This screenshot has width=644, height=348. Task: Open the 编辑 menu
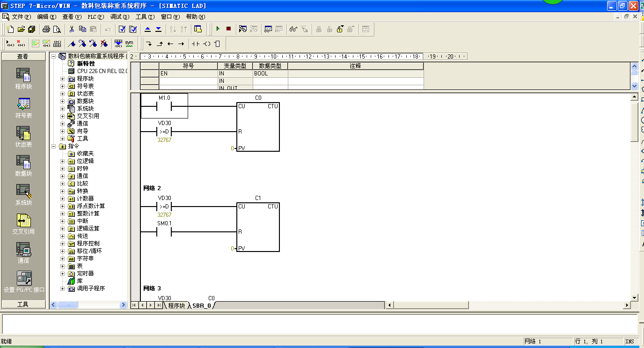(46, 17)
